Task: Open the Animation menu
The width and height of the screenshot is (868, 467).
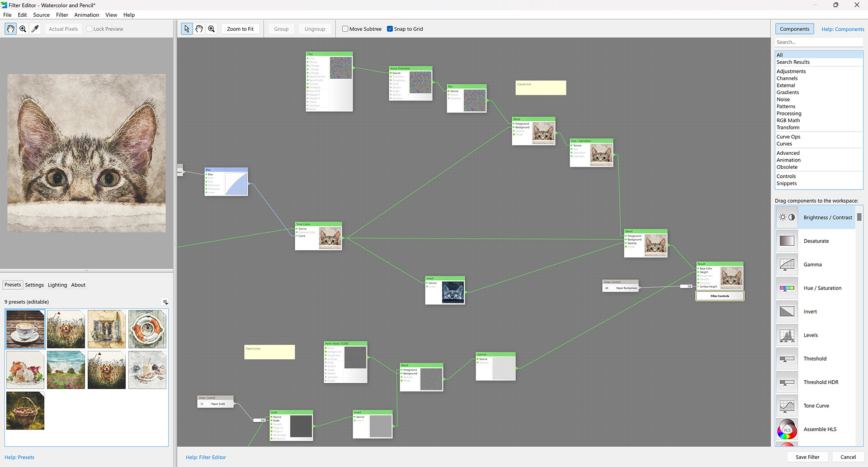Action: (x=86, y=15)
